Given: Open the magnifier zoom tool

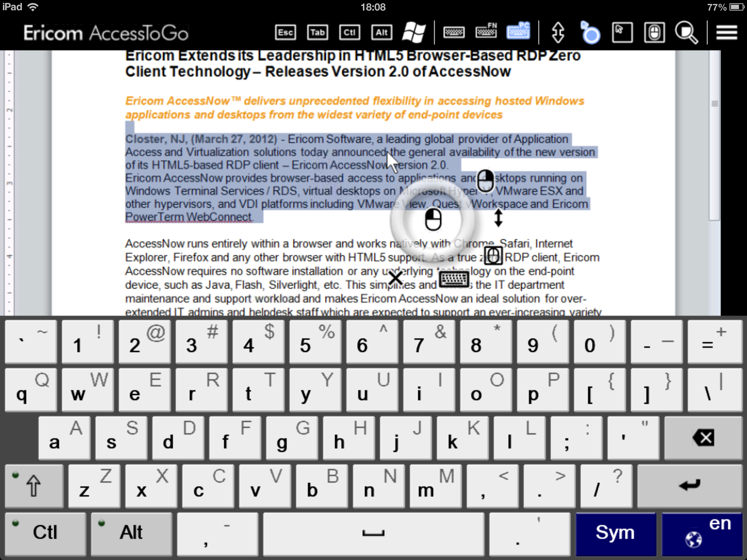Looking at the screenshot, I should pyautogui.click(x=686, y=33).
